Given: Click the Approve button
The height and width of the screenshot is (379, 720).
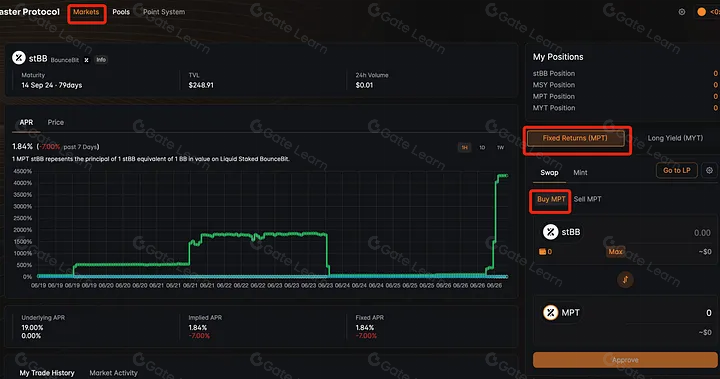Looking at the screenshot, I should click(625, 360).
